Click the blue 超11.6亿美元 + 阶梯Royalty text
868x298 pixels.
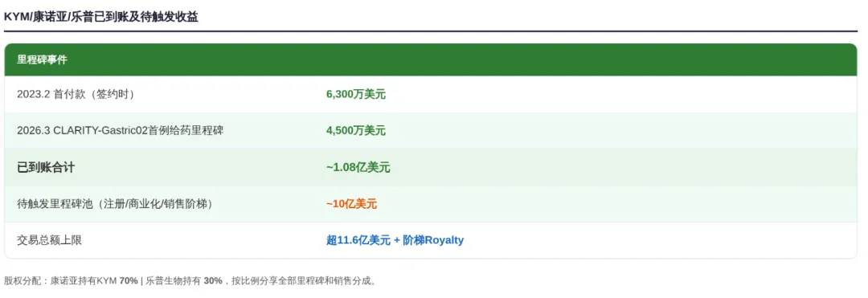click(x=395, y=240)
